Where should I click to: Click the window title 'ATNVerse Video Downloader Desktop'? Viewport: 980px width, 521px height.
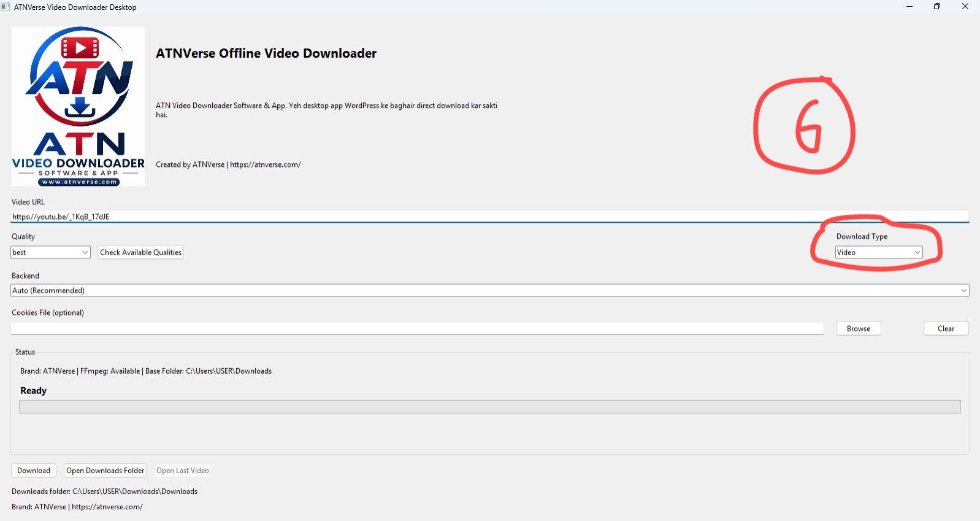click(75, 7)
